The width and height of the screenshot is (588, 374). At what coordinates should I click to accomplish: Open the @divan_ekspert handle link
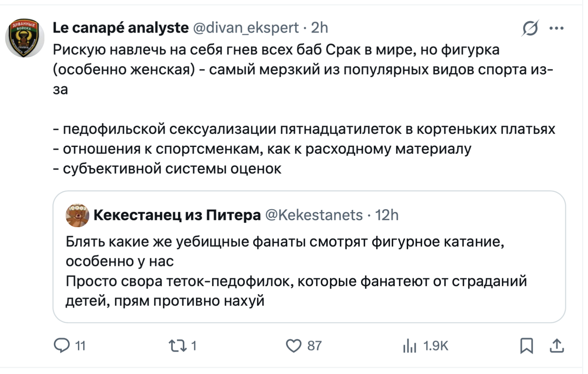(x=245, y=28)
